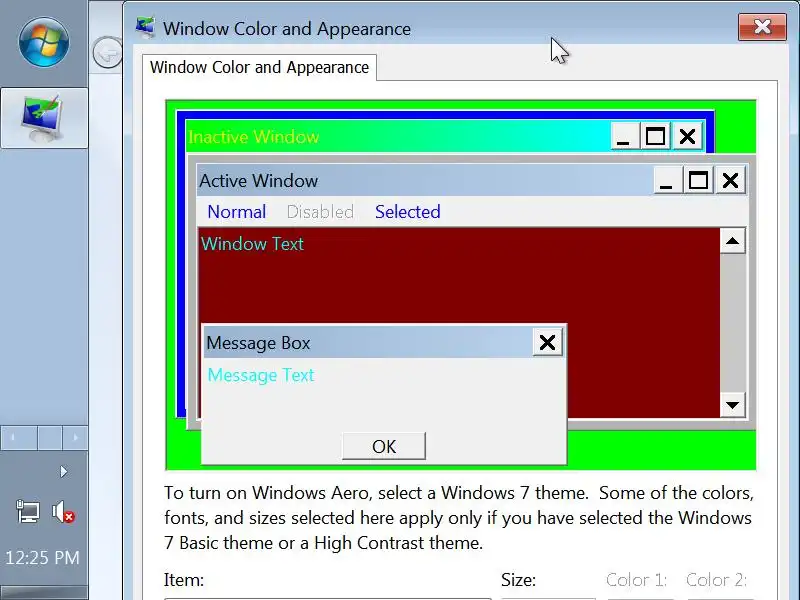
Task: Click Inactive Window minimize button in preview
Action: [624, 136]
